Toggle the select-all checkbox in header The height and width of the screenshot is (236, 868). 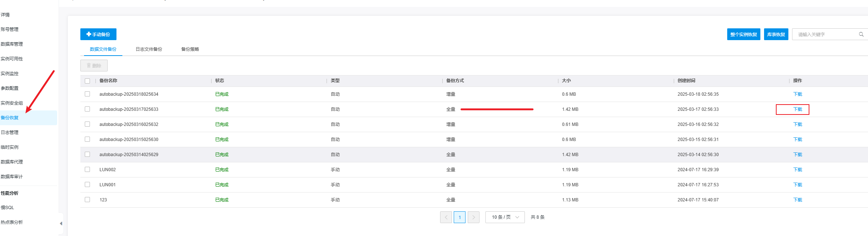point(87,81)
